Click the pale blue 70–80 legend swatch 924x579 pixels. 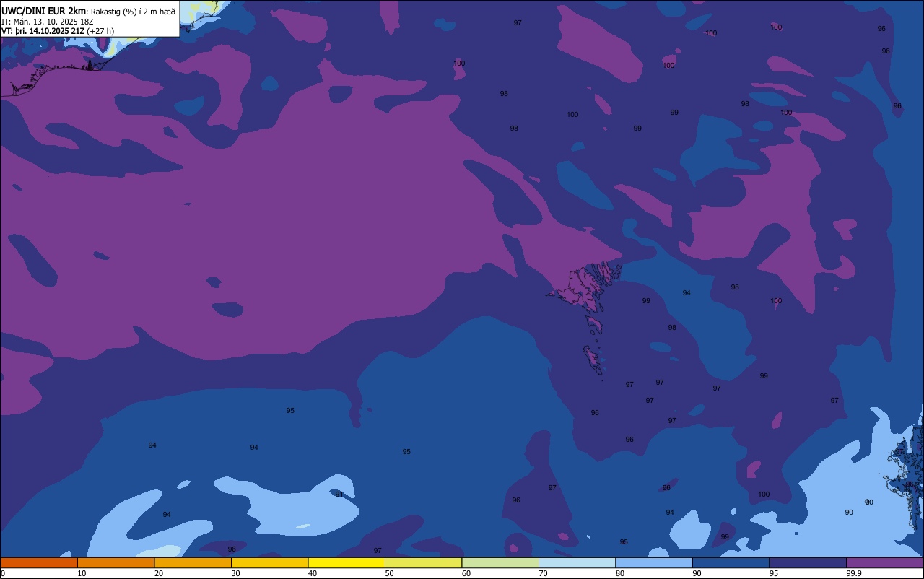tap(577, 562)
